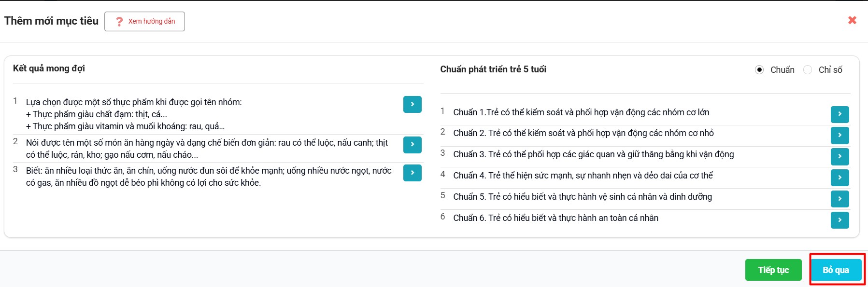Screen dimensions: 868x287
Task: Select the 'Chuẩn' radio button
Action: pyautogui.click(x=759, y=70)
